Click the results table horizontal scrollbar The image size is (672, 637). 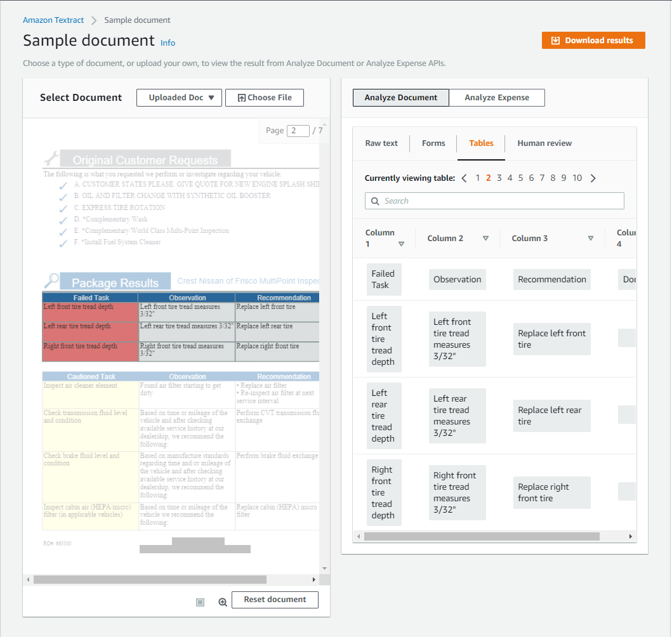tap(482, 536)
